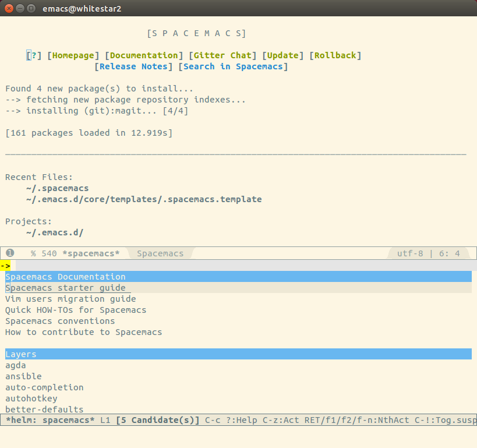477x448 pixels.
Task: Click the [S P A C E M A C S] banner title
Action: coord(196,33)
